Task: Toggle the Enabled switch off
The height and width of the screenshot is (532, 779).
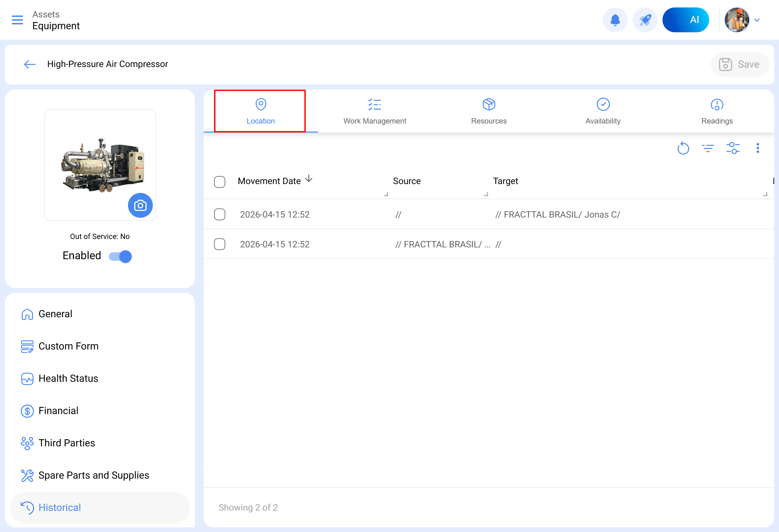Action: [x=121, y=256]
